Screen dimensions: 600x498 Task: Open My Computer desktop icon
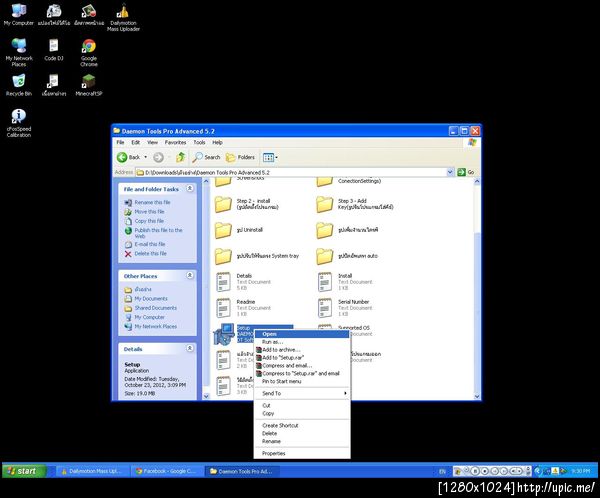tap(18, 15)
